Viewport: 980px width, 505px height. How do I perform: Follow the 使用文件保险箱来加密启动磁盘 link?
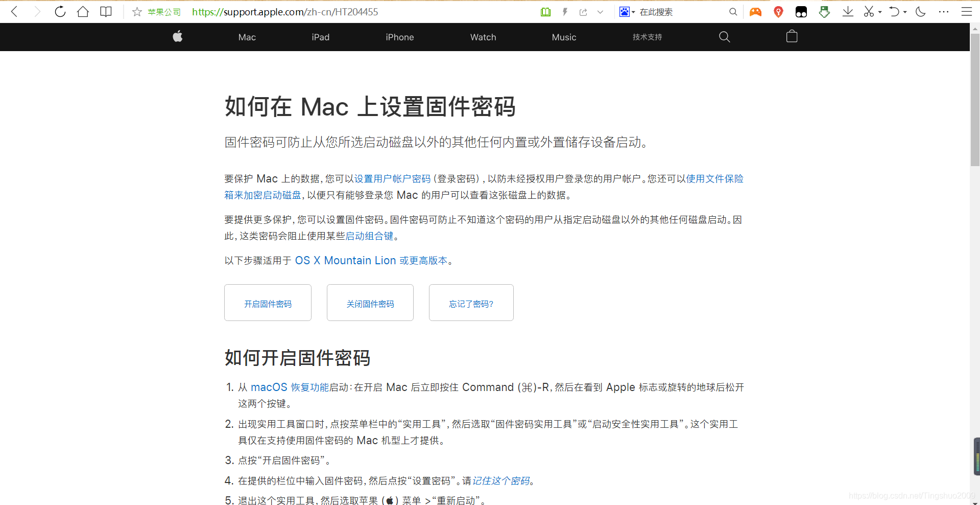[x=714, y=179]
